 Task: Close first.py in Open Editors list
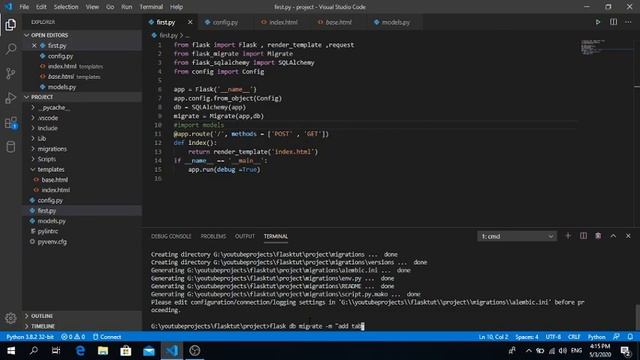click(34, 46)
